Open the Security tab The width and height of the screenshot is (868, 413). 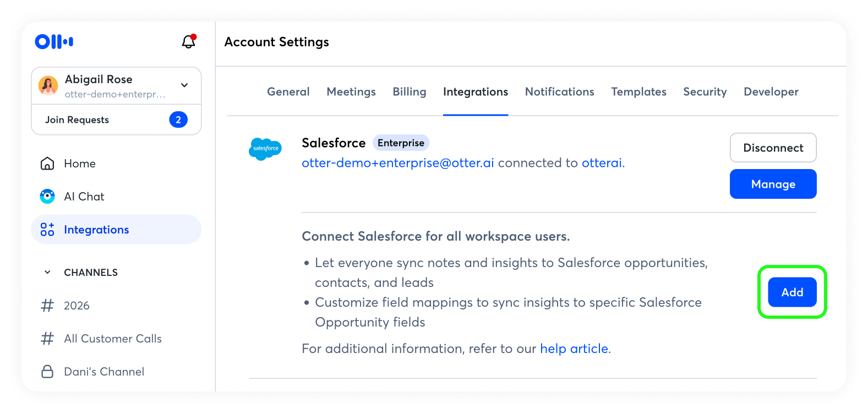705,92
